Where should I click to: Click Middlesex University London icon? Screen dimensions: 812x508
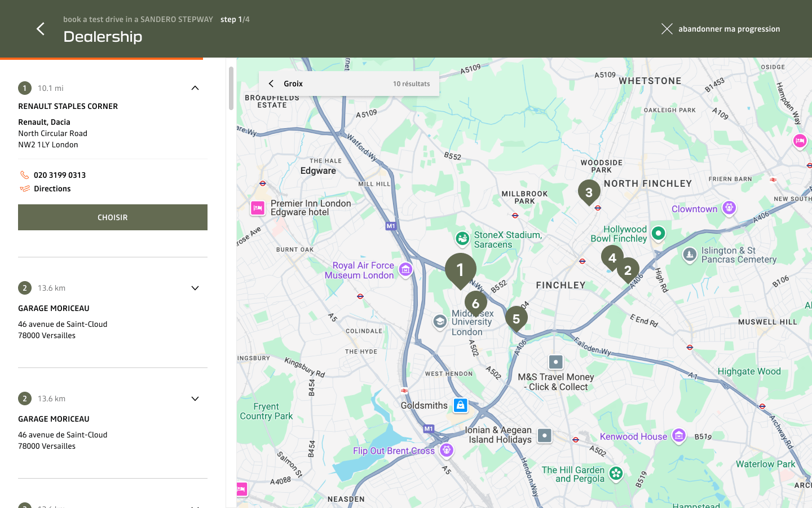coord(440,322)
